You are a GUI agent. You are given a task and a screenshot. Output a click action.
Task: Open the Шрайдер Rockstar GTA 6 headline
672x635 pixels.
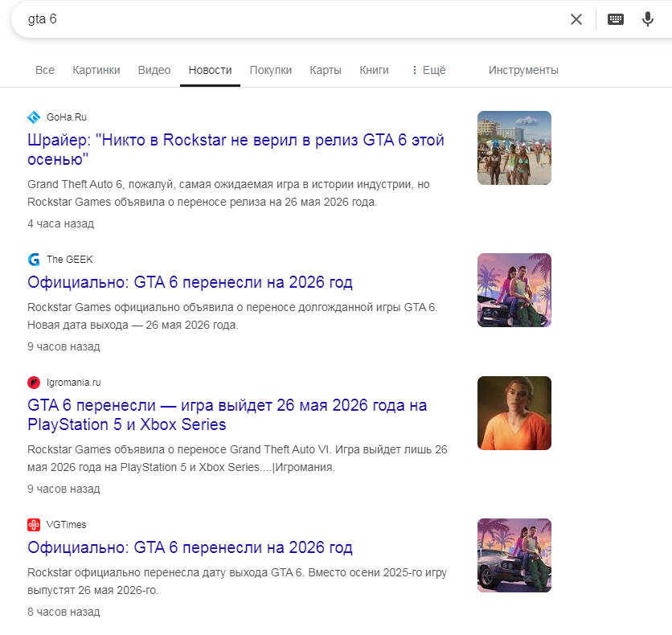point(236,150)
